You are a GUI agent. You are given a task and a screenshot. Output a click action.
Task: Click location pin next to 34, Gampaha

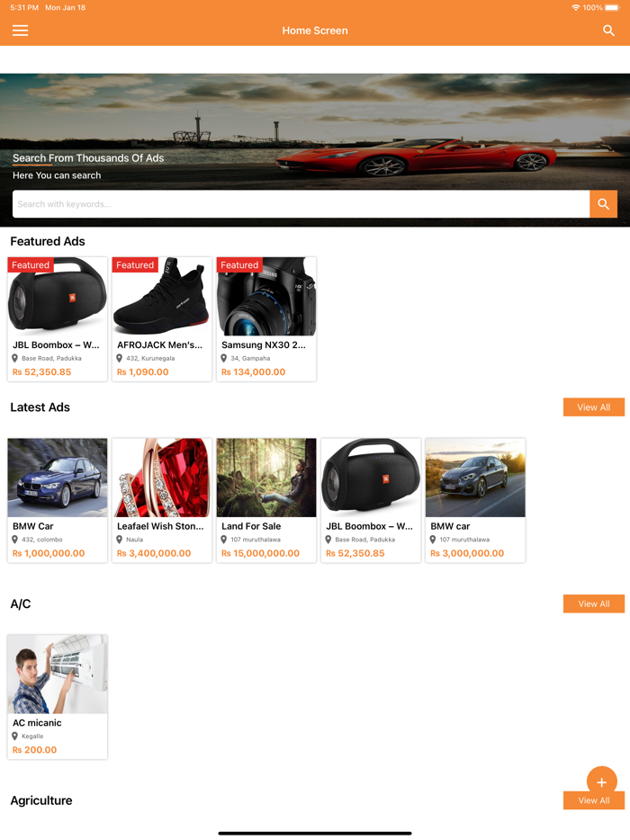click(x=224, y=358)
